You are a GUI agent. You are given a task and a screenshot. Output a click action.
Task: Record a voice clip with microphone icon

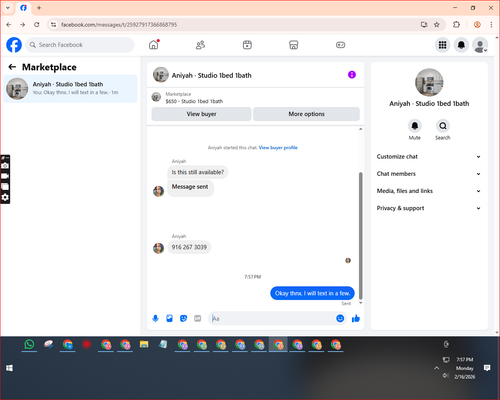pos(155,318)
